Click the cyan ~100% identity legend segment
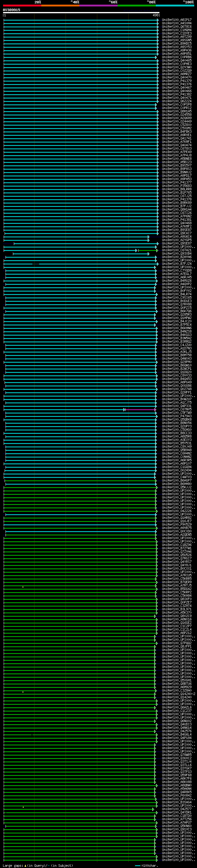Viewport: 197px width, 868px height. (175, 6)
